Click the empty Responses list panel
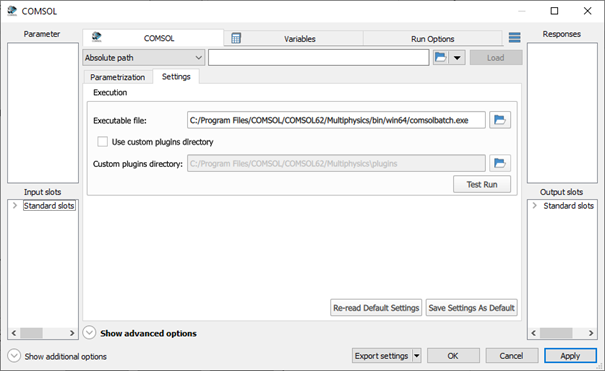Image resolution: width=605 pixels, height=371 pixels. tap(562, 113)
